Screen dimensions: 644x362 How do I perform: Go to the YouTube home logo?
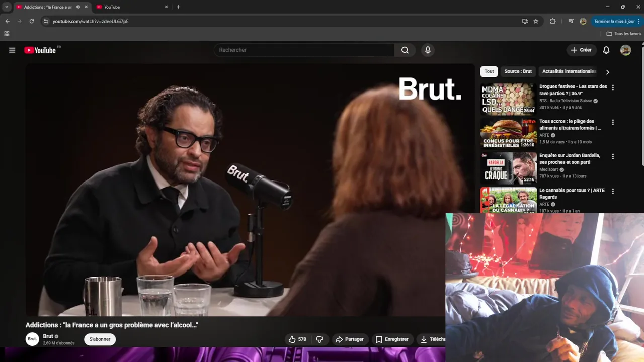point(40,50)
